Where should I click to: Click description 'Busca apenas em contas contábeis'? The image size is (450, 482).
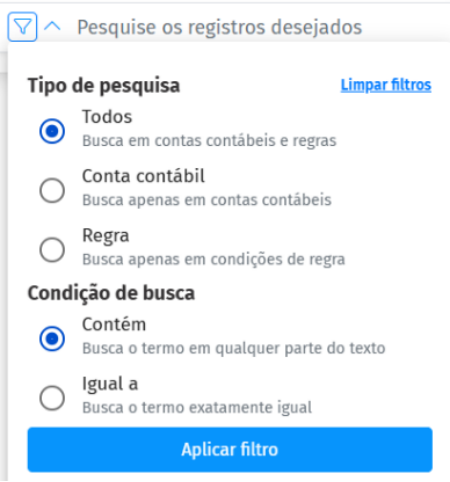click(x=207, y=200)
